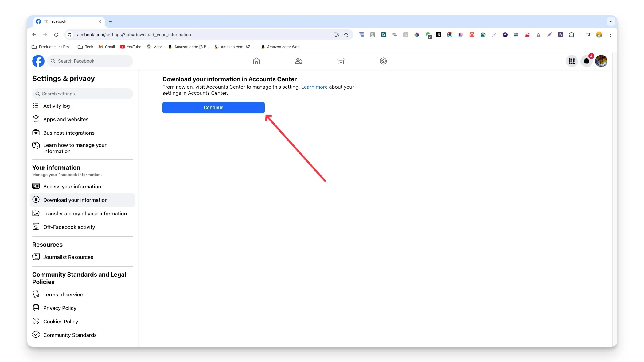644x362 pixels.
Task: Click the Profile/Account icon
Action: 602,61
